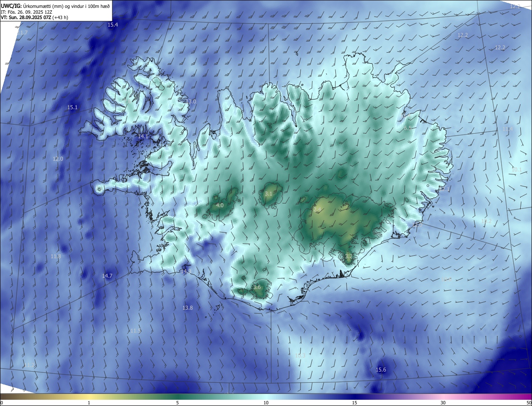Click the value 6.5 in the northeast
The width and height of the screenshot is (532, 406).
[408, 128]
